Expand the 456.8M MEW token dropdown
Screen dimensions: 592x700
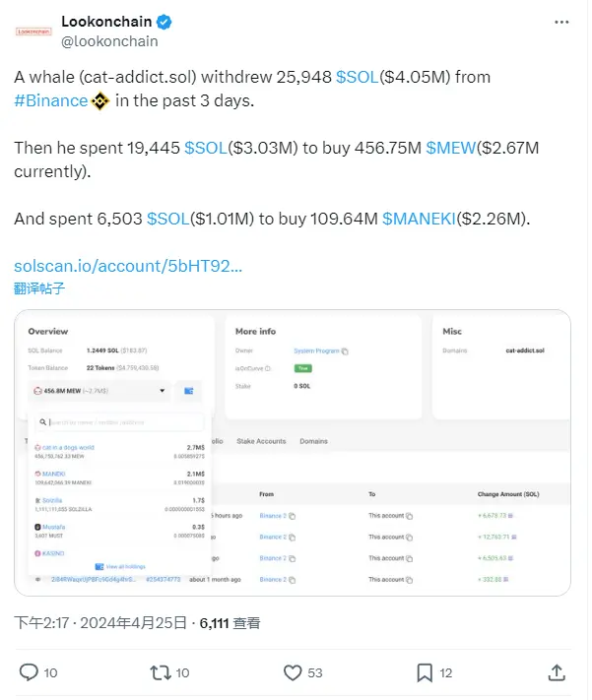point(99,391)
